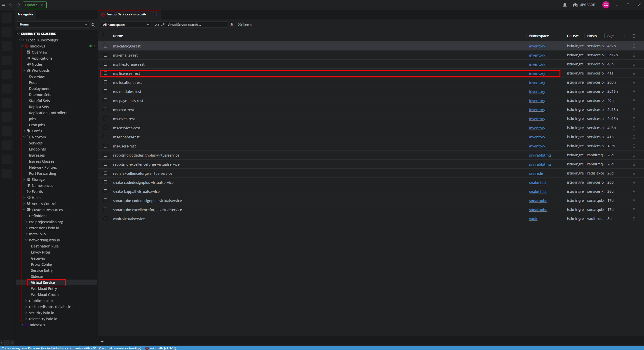Collapse Local Kubeconfigs tree node
644x350 pixels.
click(x=20, y=40)
